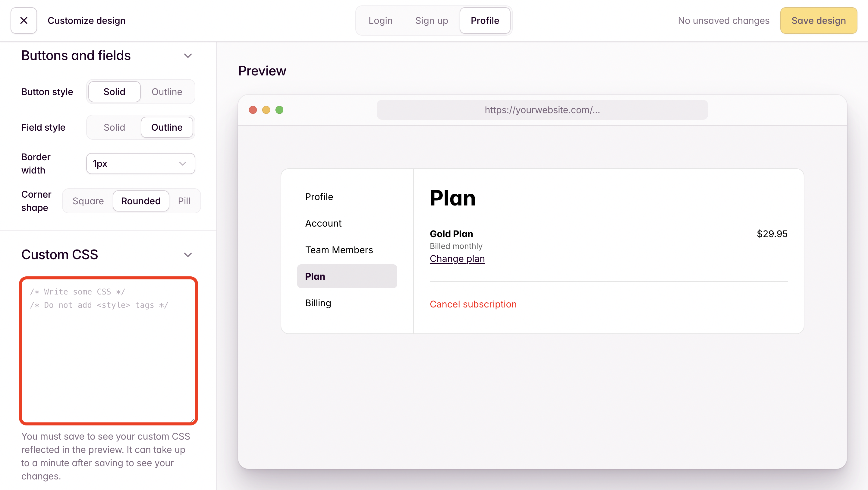
Task: Choose Square corner shape
Action: coord(88,201)
